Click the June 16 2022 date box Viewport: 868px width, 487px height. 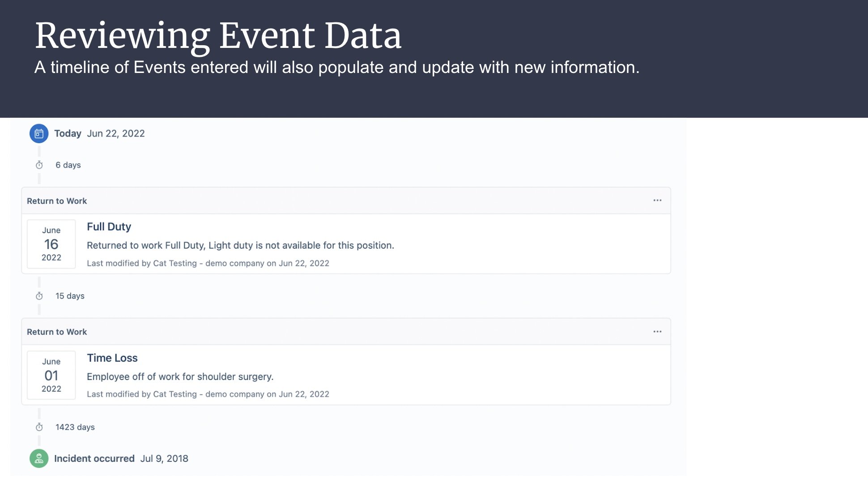51,244
